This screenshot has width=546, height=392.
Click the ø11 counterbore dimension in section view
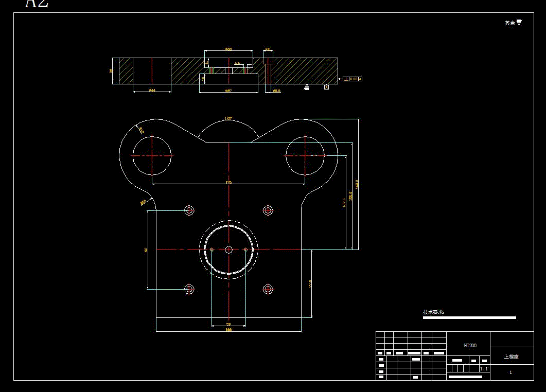[x=268, y=49]
